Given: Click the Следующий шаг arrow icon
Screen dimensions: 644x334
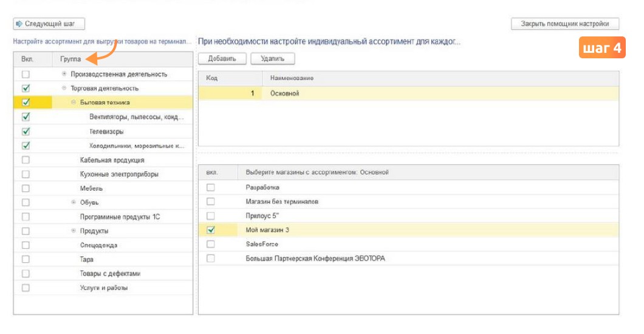Looking at the screenshot, I should click(19, 24).
